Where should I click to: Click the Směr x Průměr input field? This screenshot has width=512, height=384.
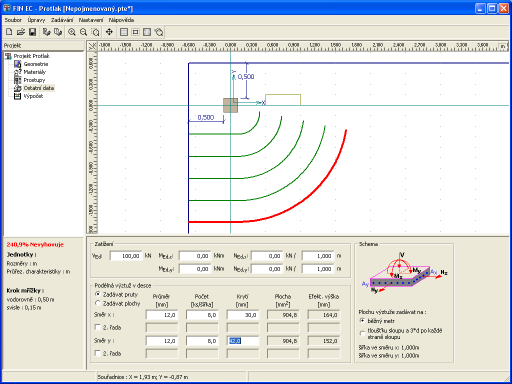[x=162, y=315]
